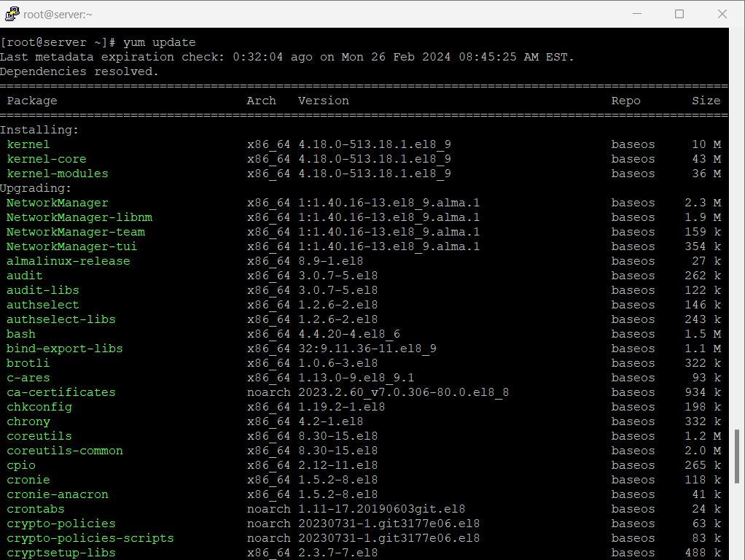Click the '[root@server ~]#' shell prompt
Screen dimensions: 745x560
click(x=58, y=42)
